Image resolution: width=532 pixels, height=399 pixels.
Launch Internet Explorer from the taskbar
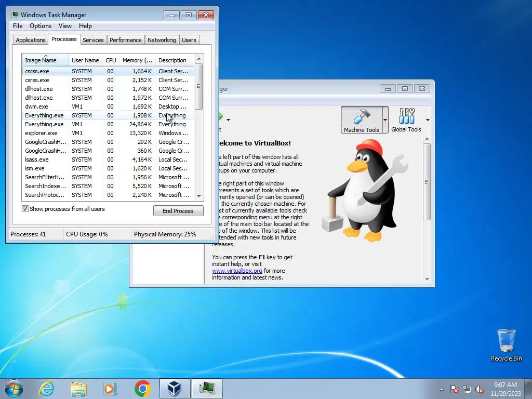(46, 389)
